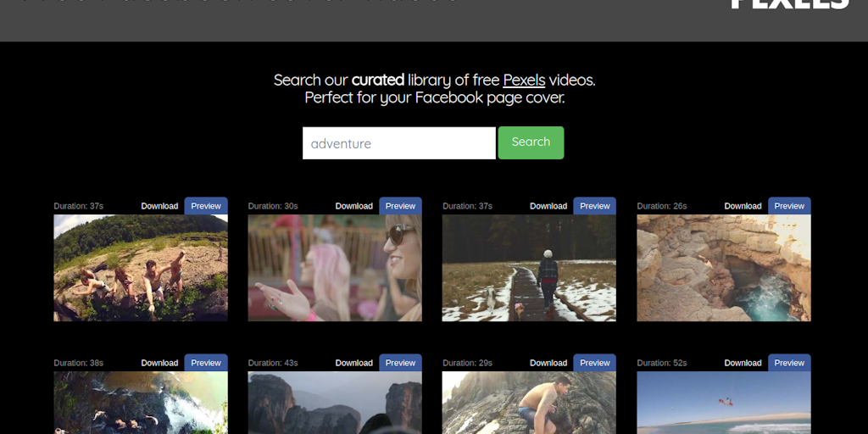Click the 'Duration: 52s' label
The height and width of the screenshot is (434, 868).
point(662,363)
